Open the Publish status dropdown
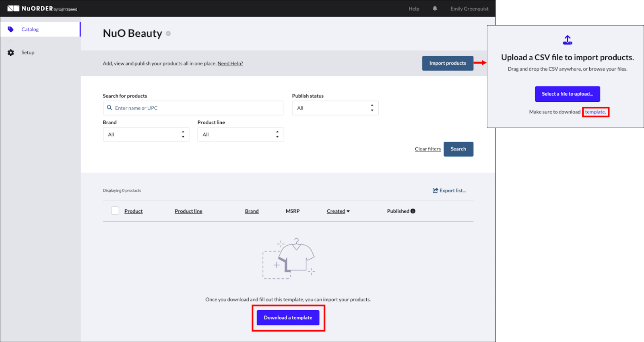This screenshot has height=342, width=644. [x=335, y=108]
